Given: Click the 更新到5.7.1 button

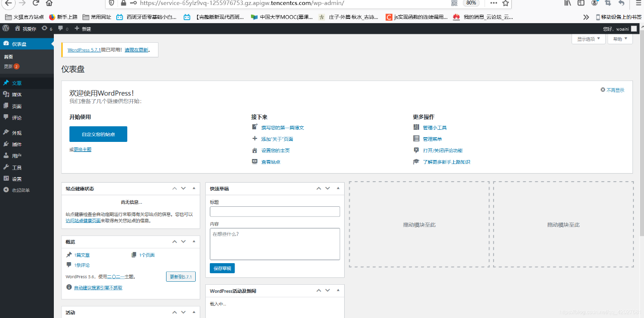Looking at the screenshot, I should [181, 277].
